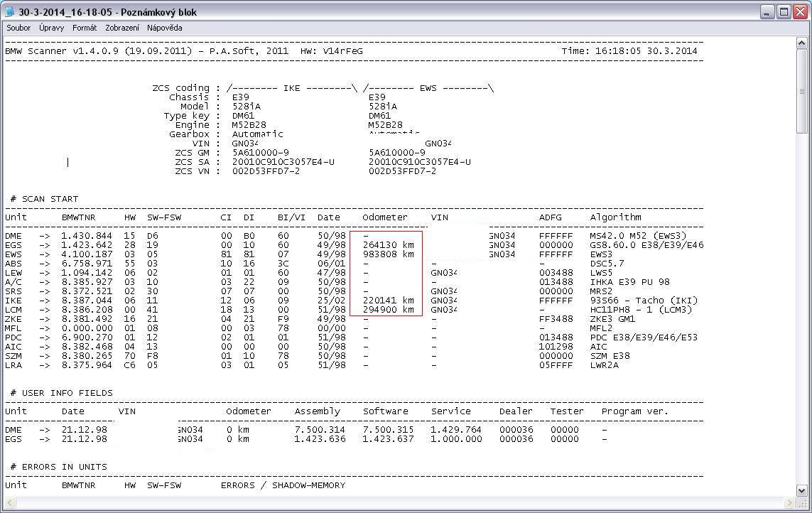Click the 'Program ver.' column header

635,411
